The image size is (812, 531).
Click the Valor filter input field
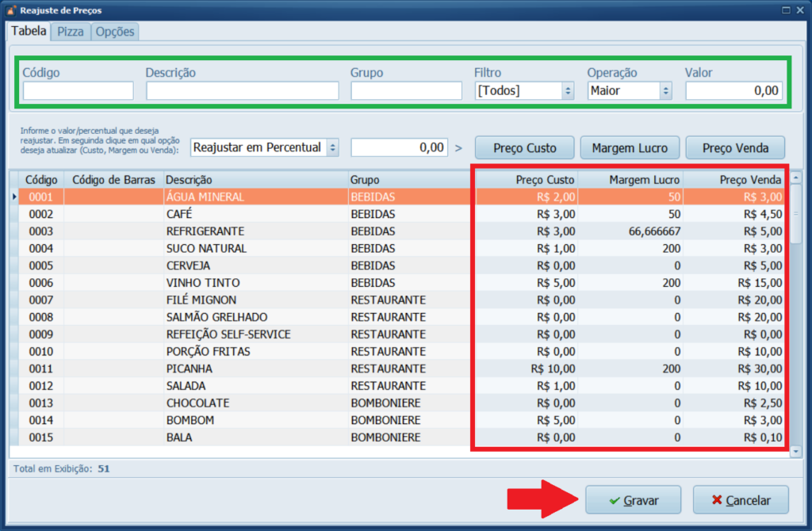734,91
